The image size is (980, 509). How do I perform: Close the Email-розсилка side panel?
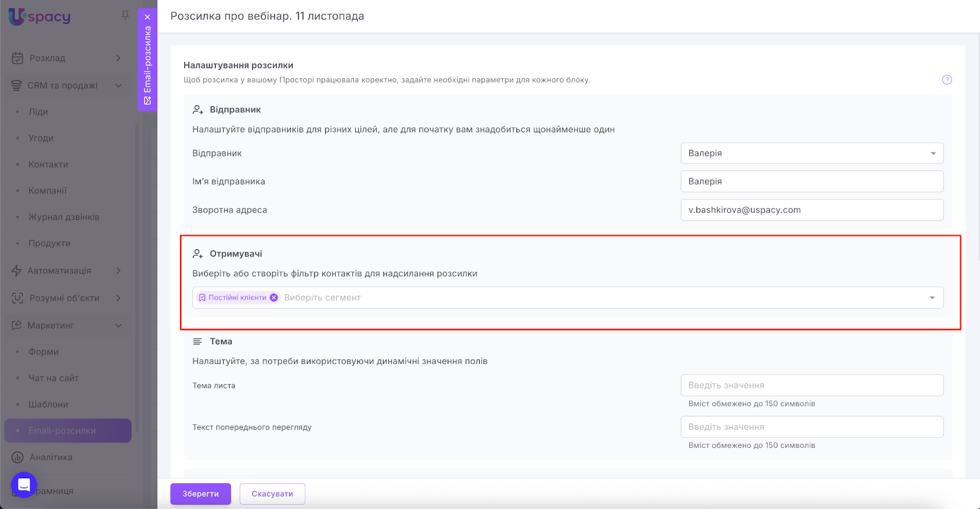coord(148,17)
